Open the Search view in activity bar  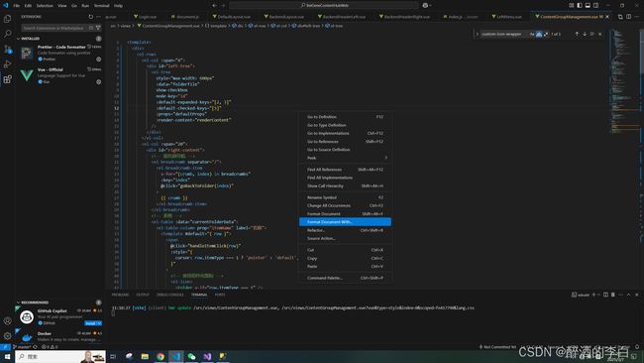[7, 34]
